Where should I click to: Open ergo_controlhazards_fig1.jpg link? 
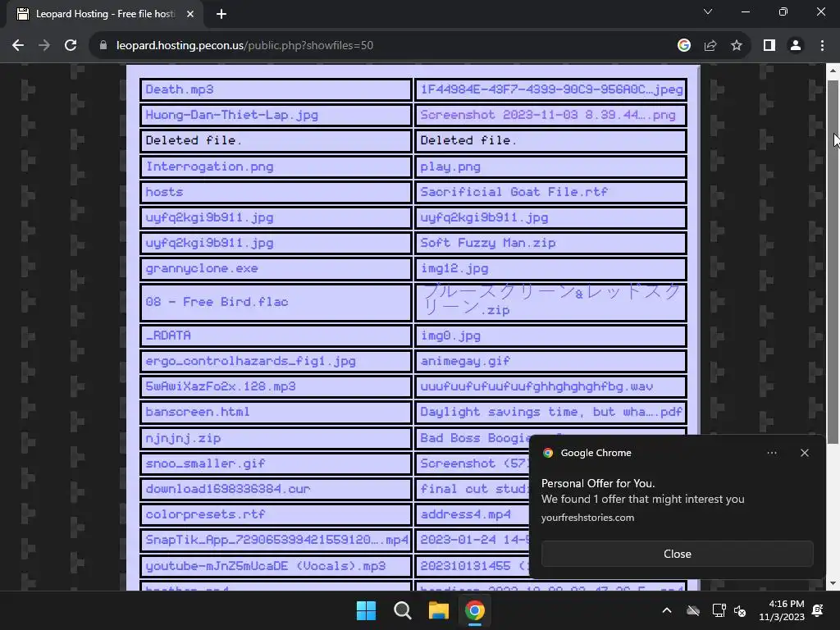(x=250, y=361)
